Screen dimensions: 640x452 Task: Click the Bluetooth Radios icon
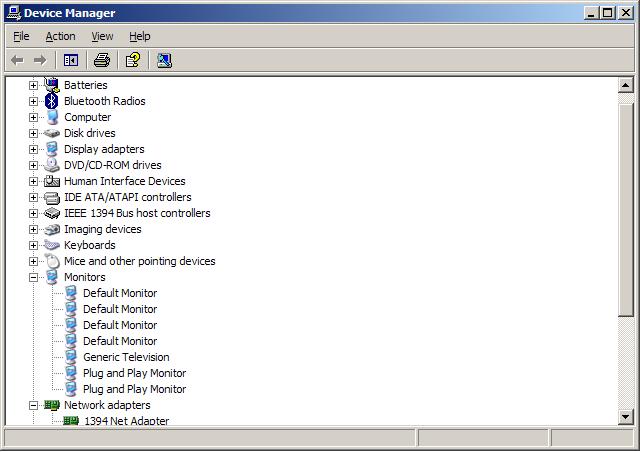[51, 101]
